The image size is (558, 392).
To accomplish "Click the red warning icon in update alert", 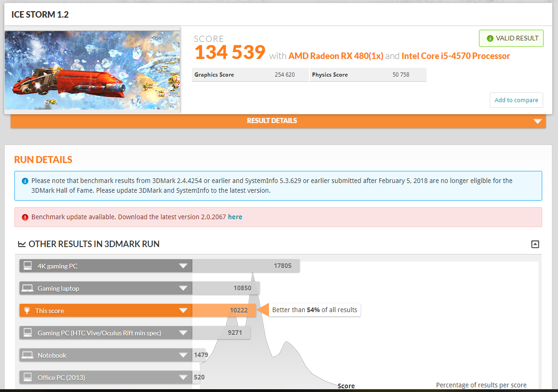I will 25,217.
